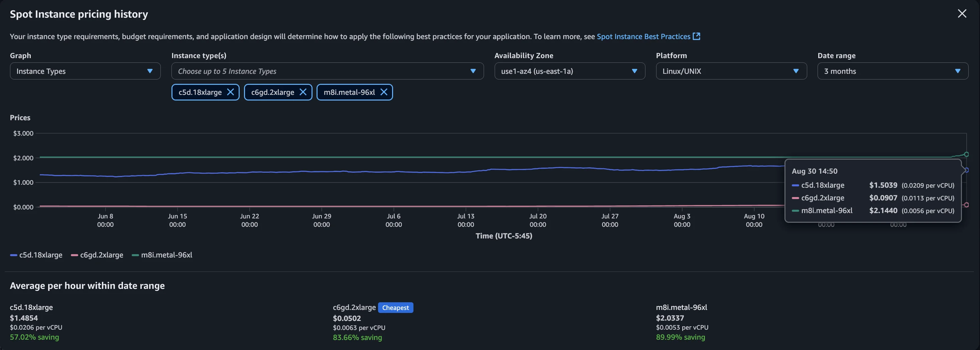Select the $2.0337 average price value

click(x=670, y=318)
